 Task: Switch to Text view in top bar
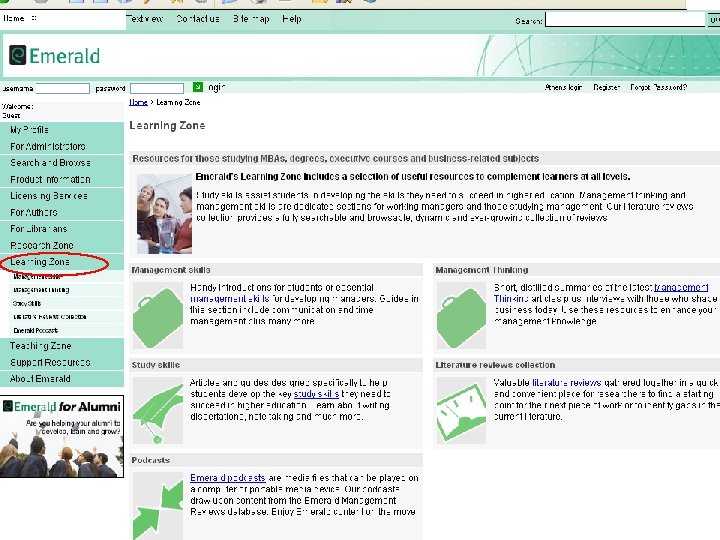point(144,19)
